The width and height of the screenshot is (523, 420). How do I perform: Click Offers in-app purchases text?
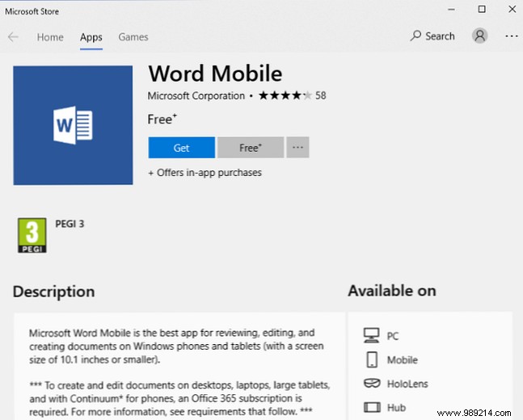(x=205, y=173)
